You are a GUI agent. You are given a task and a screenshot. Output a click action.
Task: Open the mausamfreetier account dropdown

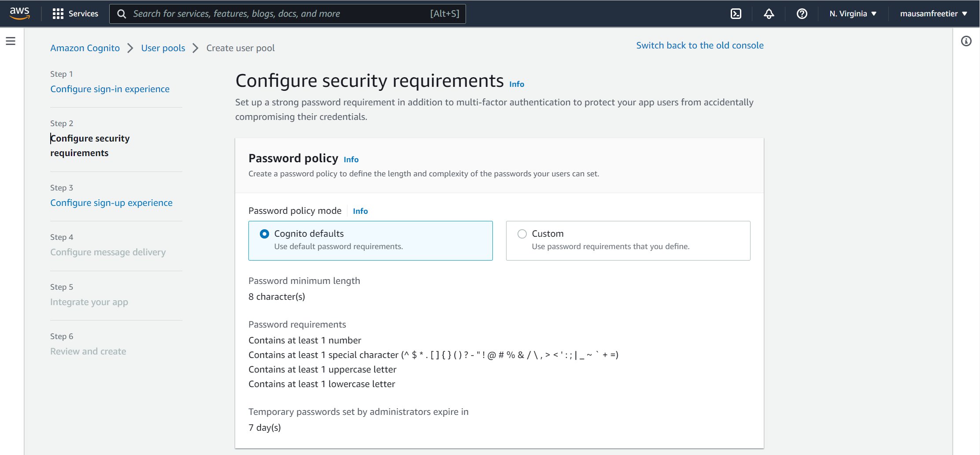coord(933,14)
